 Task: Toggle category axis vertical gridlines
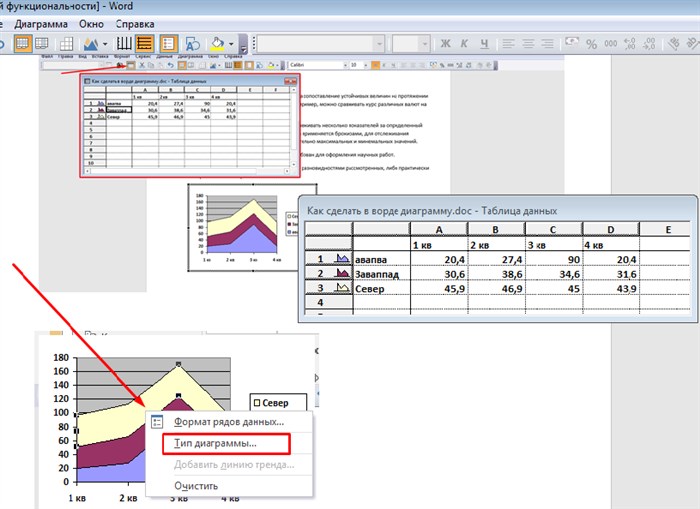click(124, 44)
